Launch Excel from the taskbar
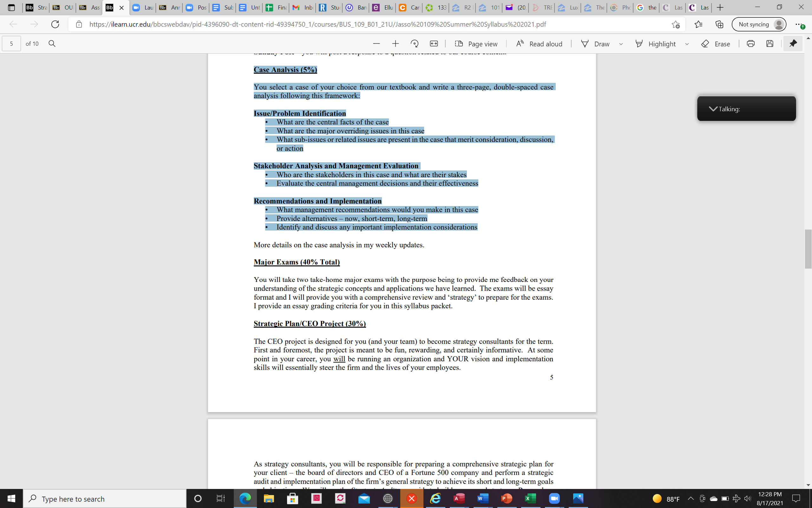 tap(530, 498)
